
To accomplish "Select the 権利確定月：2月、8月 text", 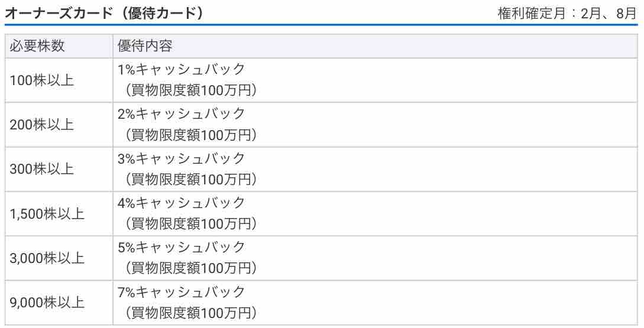I will click(x=568, y=14).
